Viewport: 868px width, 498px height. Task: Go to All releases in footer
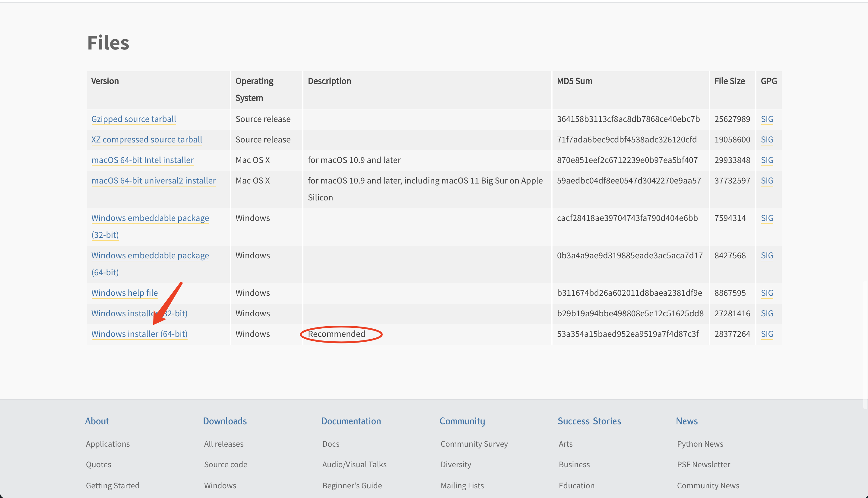coord(223,444)
